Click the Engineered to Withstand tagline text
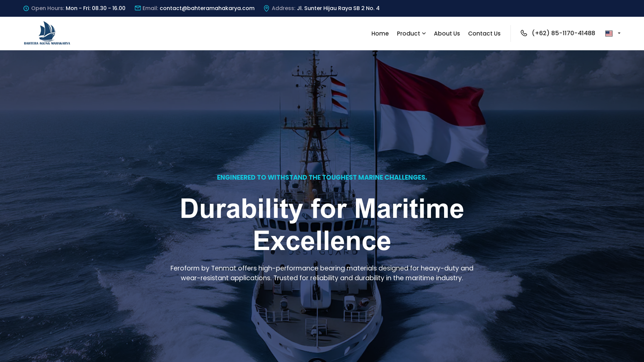Screen dimensions: 644x362 322,177
